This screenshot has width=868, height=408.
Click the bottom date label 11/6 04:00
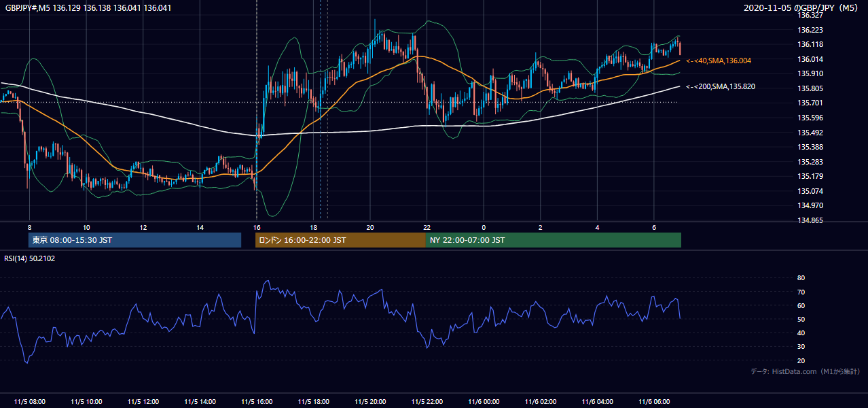597,402
